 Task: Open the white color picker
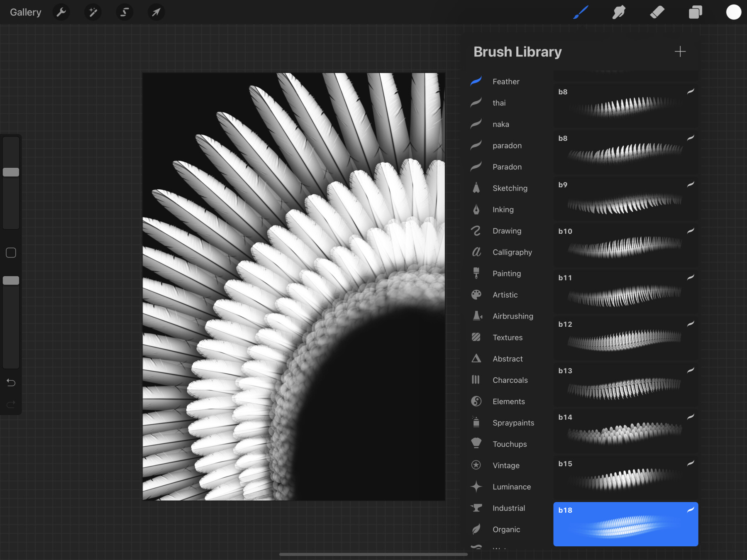733,12
